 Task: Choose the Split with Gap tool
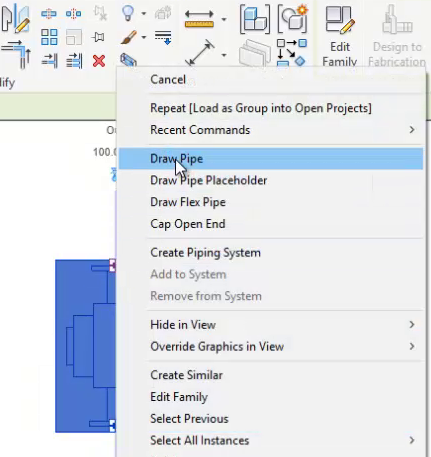74,14
